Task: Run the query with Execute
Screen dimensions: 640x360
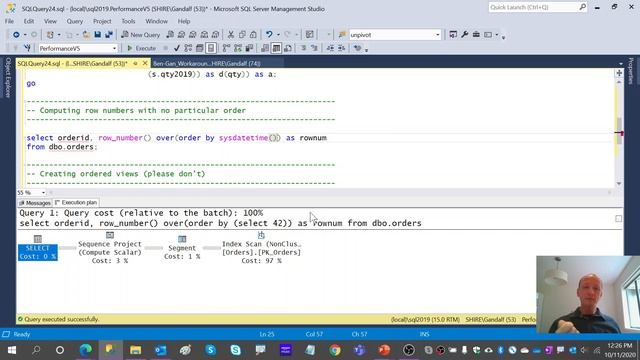Action: [141, 48]
